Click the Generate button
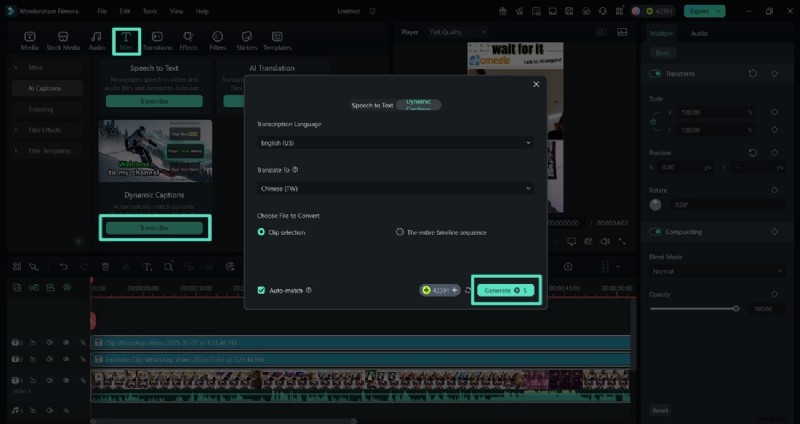The height and width of the screenshot is (424, 800). click(x=506, y=290)
